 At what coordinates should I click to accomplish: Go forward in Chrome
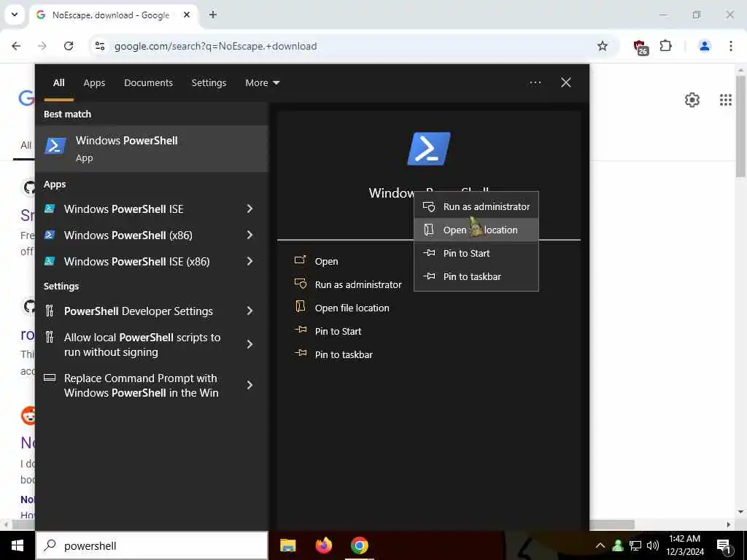coord(42,46)
